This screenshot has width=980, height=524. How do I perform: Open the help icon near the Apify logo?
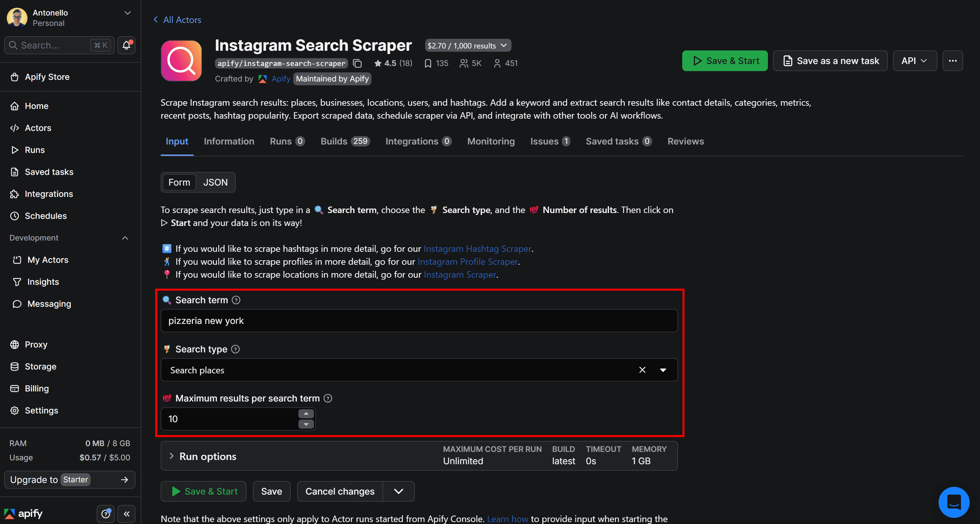pos(105,513)
